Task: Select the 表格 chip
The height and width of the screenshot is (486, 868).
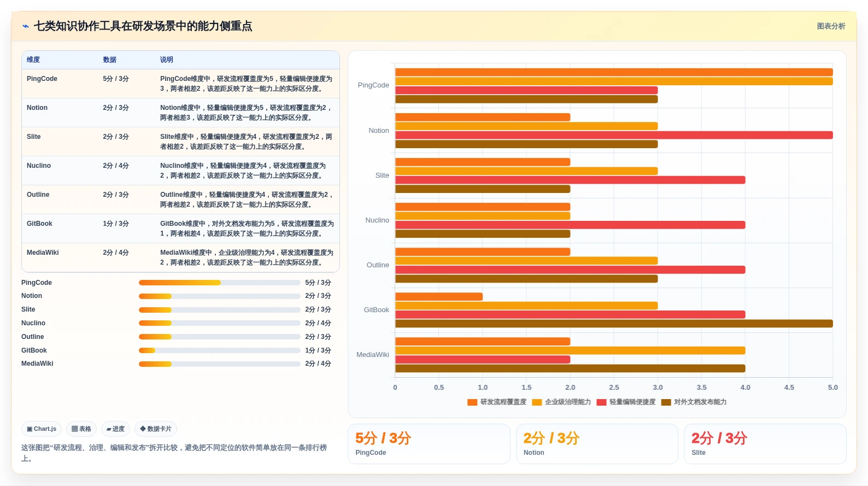Action: click(81, 429)
